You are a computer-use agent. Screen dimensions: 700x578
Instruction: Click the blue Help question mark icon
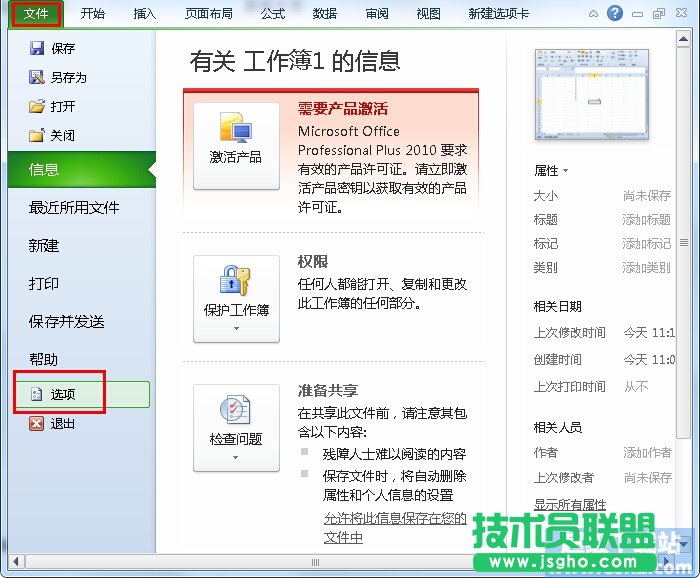(x=614, y=14)
